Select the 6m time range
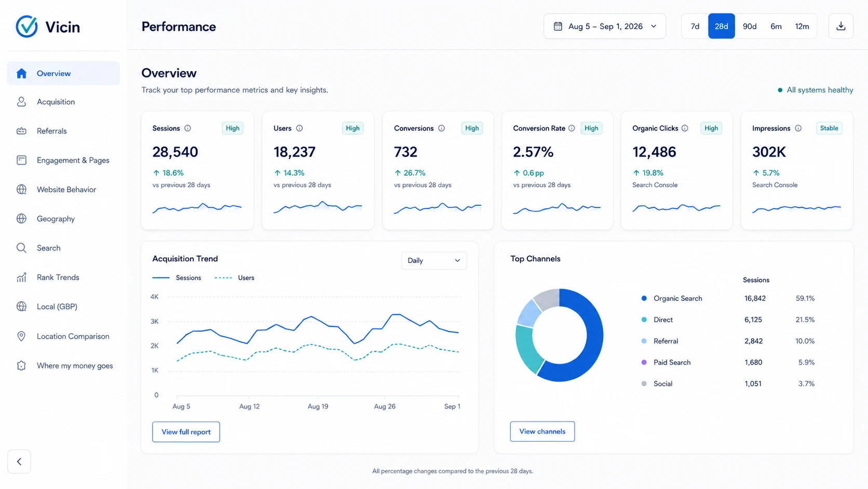The width and height of the screenshot is (868, 489). pos(776,26)
